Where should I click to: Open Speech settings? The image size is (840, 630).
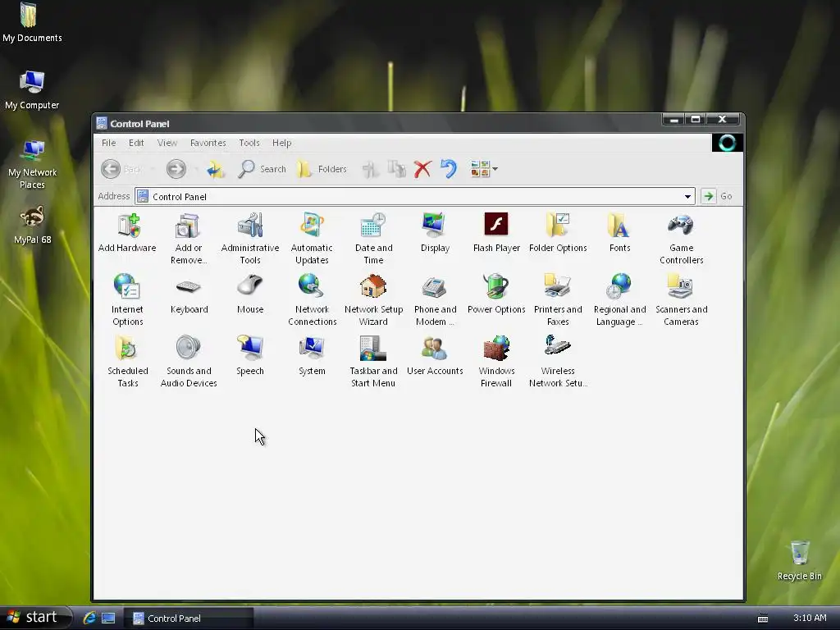tap(250, 356)
